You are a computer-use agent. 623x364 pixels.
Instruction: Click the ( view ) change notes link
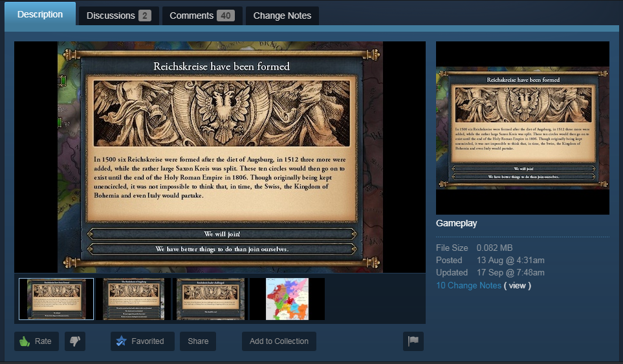[x=518, y=285]
